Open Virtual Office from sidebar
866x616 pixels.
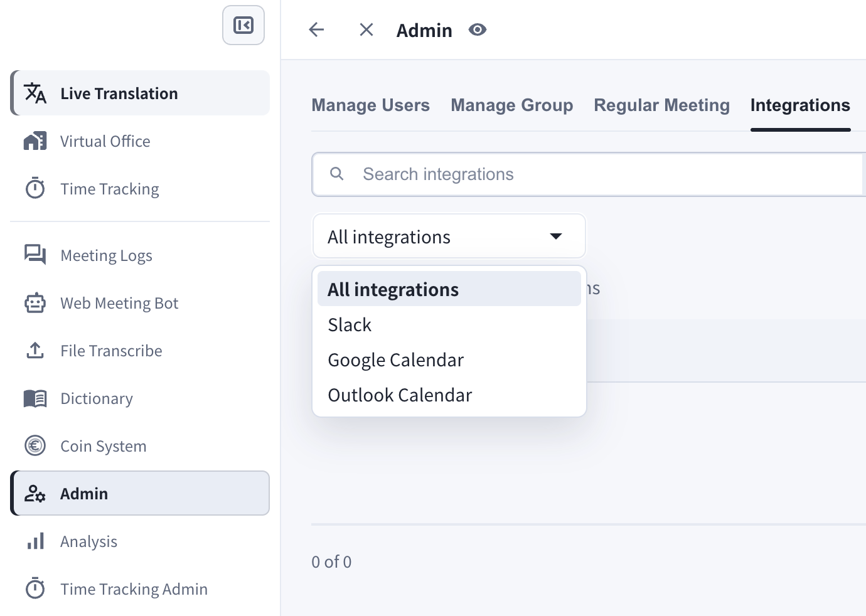pos(140,141)
